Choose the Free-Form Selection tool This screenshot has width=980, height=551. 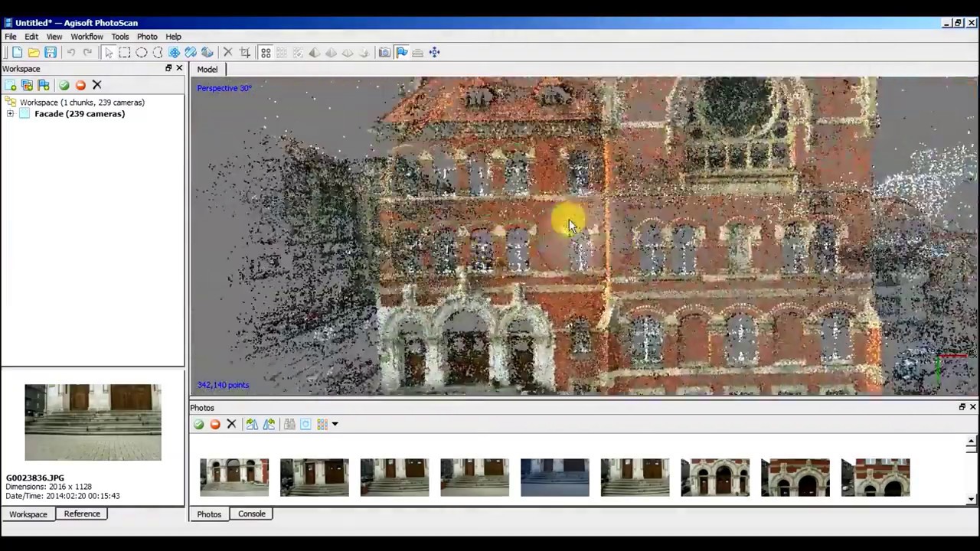pos(158,52)
